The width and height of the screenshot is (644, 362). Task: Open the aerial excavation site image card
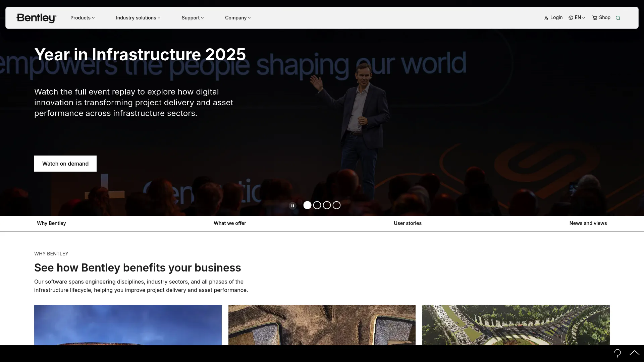tap(322, 325)
